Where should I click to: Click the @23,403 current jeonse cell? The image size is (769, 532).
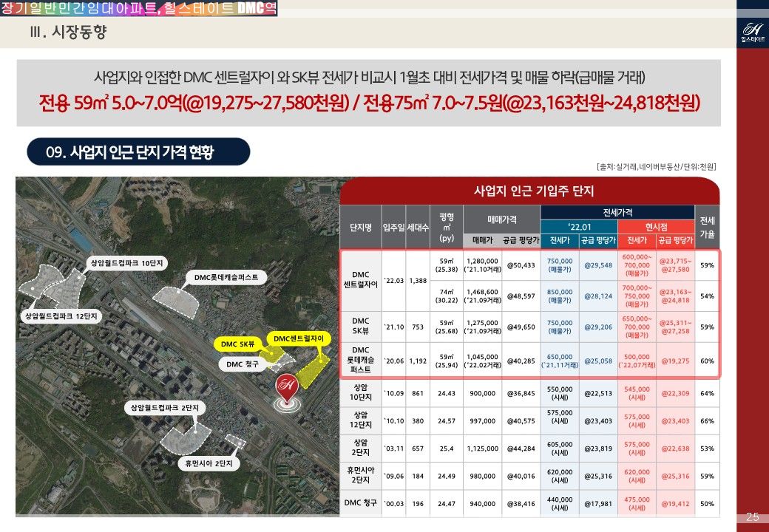(675, 420)
